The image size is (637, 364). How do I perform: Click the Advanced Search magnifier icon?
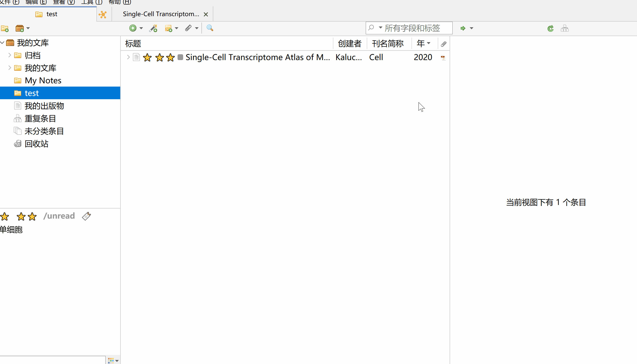[210, 28]
